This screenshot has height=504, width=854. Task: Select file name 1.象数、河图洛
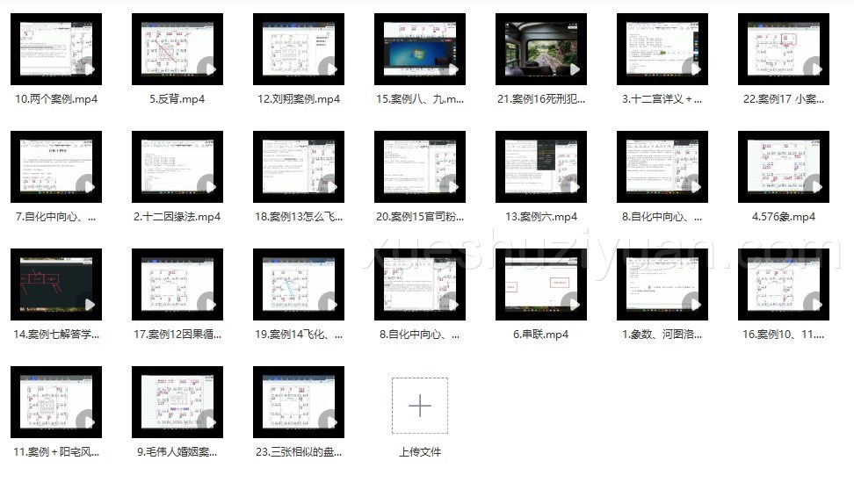coord(662,335)
